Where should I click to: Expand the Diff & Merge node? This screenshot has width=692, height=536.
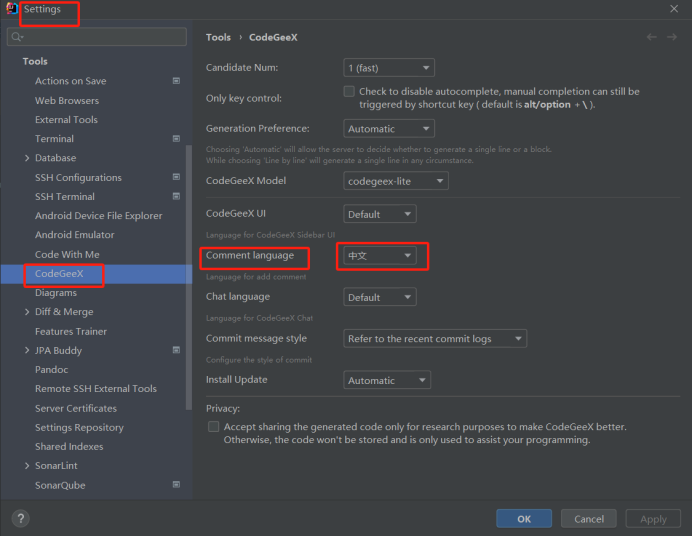pyautogui.click(x=27, y=312)
